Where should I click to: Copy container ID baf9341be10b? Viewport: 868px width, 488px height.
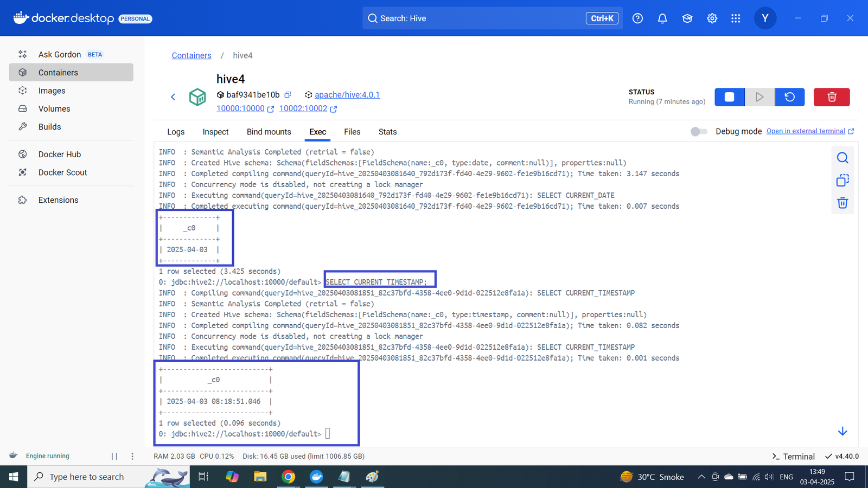[x=288, y=95]
